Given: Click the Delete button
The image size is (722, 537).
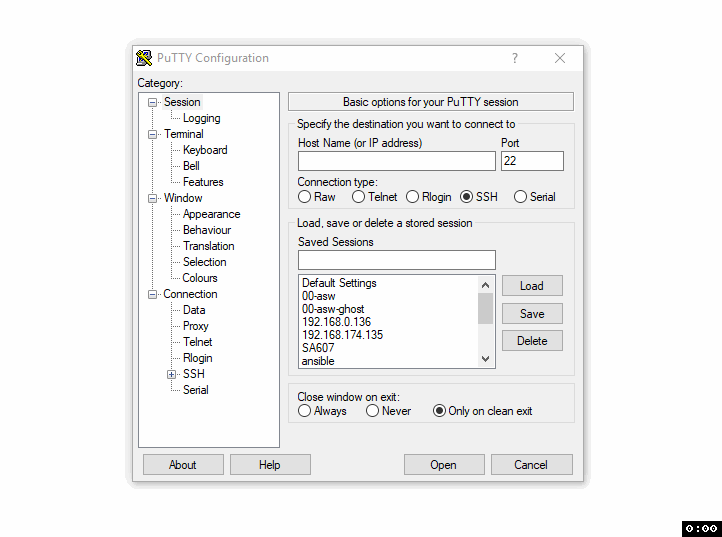Looking at the screenshot, I should coord(532,341).
